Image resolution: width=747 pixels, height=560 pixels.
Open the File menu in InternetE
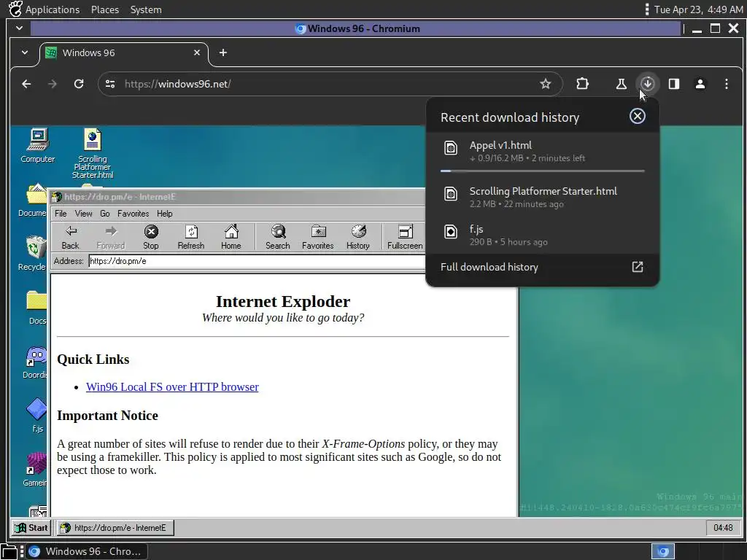(61, 214)
